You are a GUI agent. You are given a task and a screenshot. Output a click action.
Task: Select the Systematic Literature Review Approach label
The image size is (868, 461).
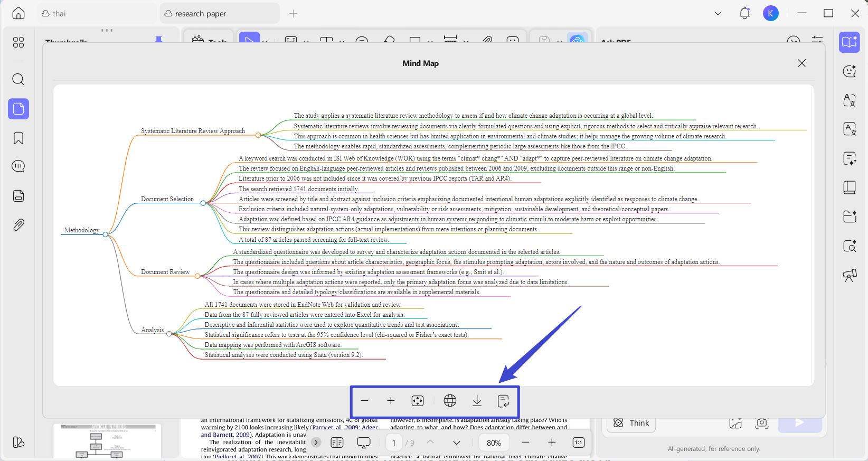tap(193, 131)
